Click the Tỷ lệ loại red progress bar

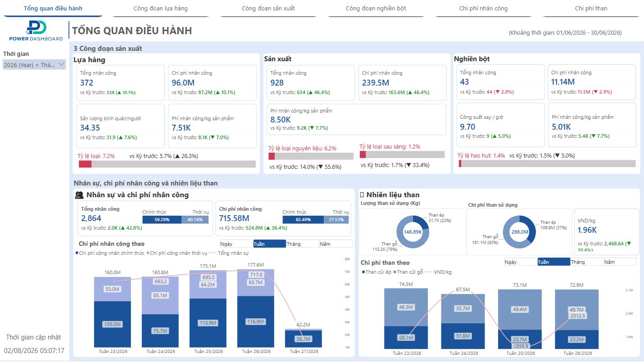tap(85, 164)
